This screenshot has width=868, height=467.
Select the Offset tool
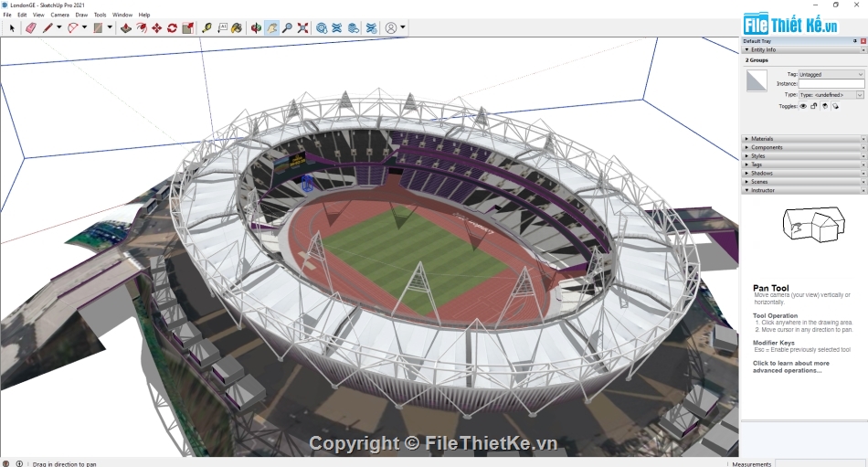142,27
